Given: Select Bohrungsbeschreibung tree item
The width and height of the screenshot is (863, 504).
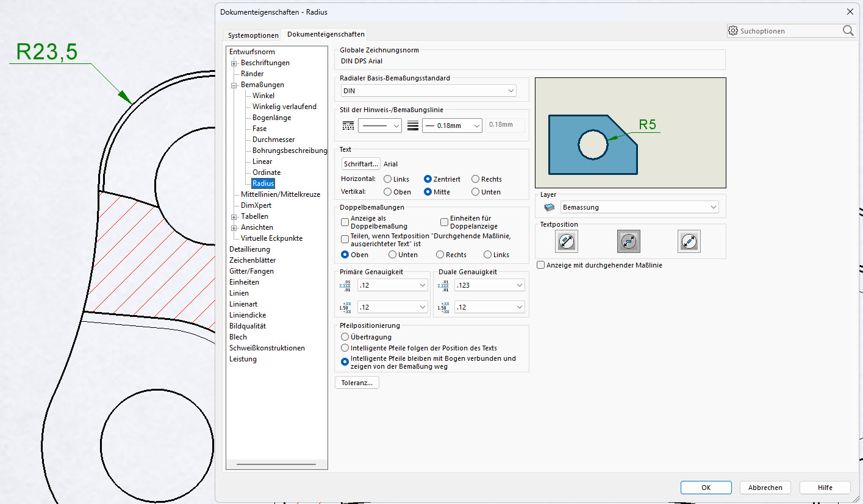Looking at the screenshot, I should coord(290,151).
